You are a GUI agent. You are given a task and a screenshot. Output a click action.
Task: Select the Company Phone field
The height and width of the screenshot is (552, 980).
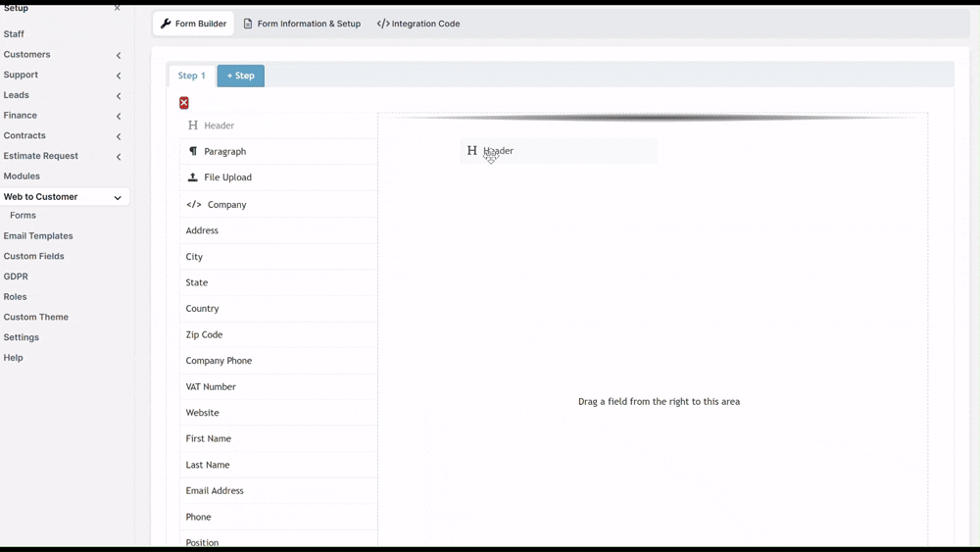[278, 361]
